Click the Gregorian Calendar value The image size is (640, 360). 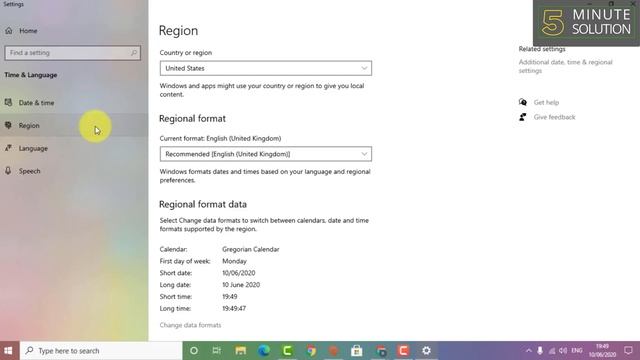[251, 249]
